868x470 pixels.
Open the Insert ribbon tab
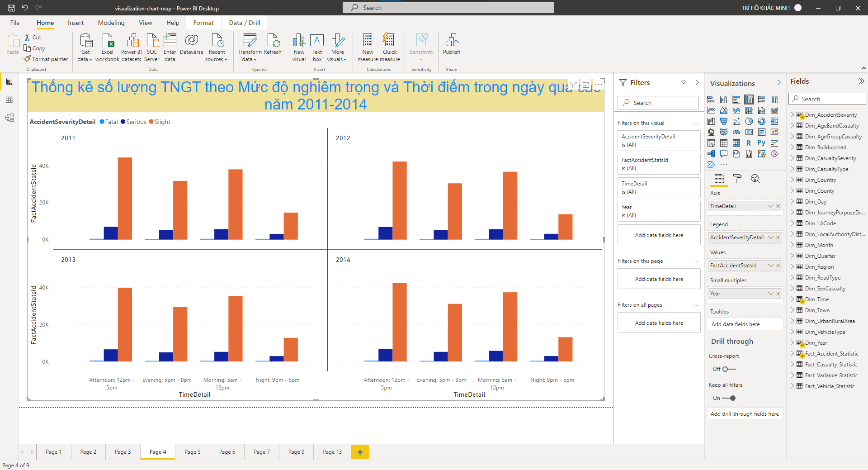coord(75,23)
